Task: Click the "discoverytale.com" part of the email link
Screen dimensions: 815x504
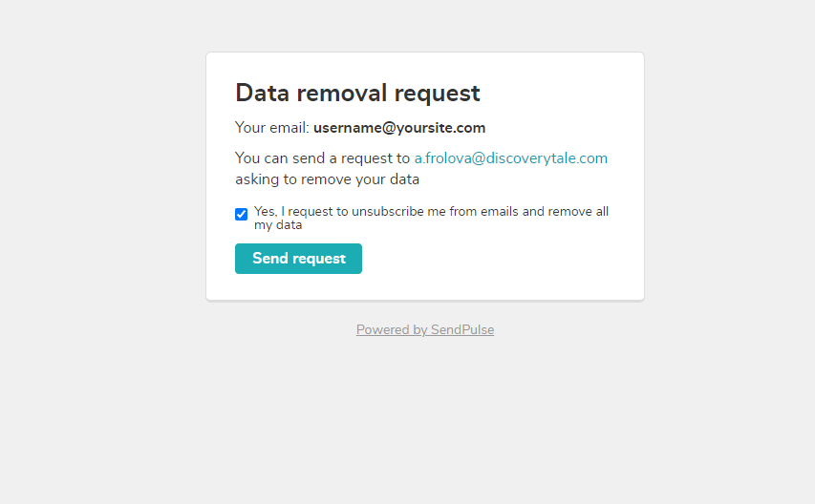Action: pyautogui.click(x=547, y=158)
